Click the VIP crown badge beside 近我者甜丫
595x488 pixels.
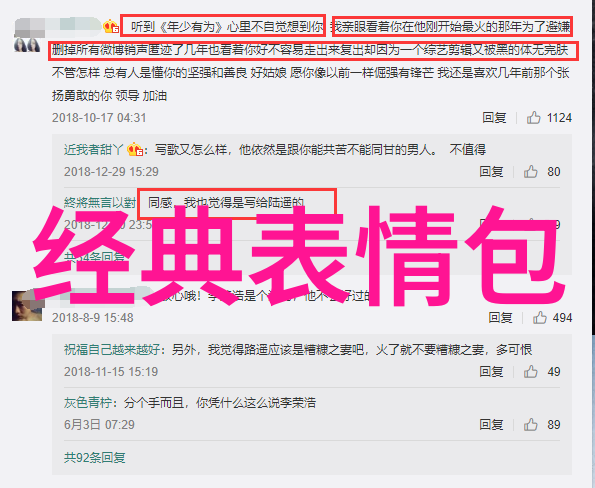tap(134, 150)
